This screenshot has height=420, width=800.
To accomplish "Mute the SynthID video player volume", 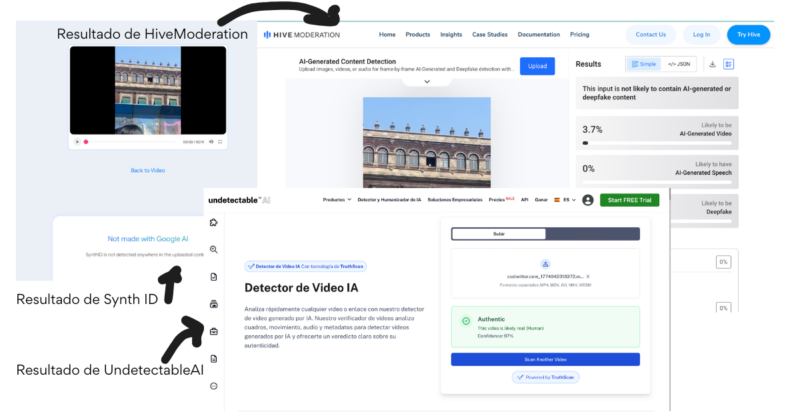I will coord(211,142).
